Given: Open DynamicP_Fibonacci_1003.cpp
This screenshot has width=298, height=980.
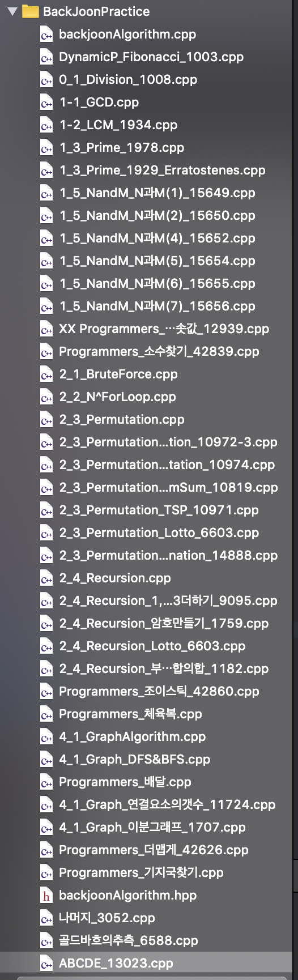Looking at the screenshot, I should [151, 57].
